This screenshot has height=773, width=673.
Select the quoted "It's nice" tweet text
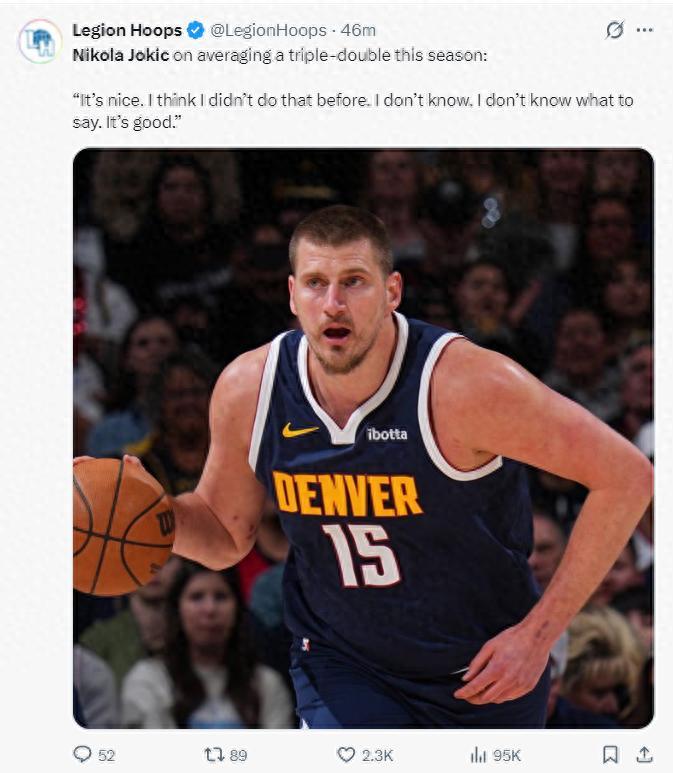pyautogui.click(x=353, y=111)
